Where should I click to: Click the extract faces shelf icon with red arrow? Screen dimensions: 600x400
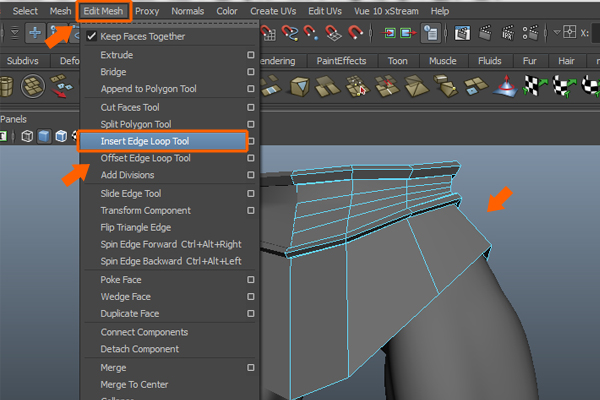click(x=61, y=86)
